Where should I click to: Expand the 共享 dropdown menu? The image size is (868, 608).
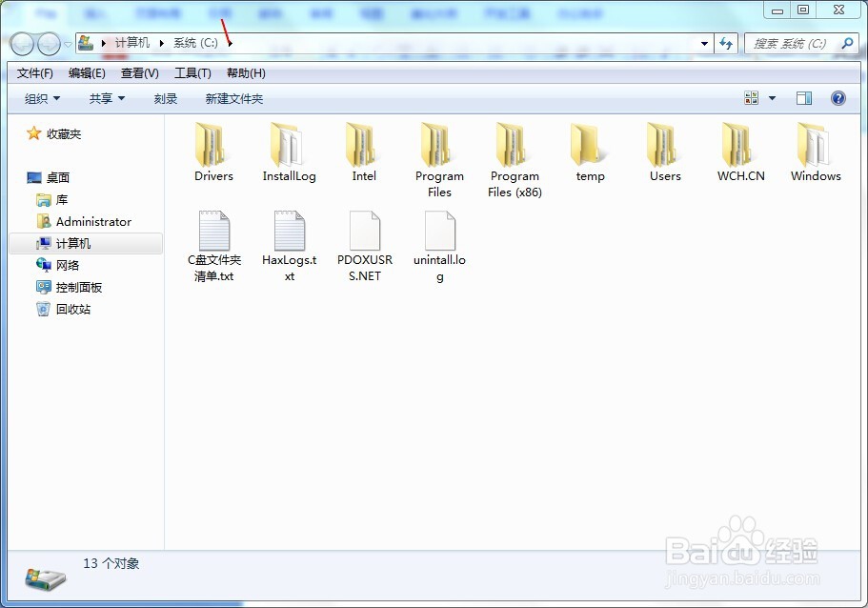105,98
